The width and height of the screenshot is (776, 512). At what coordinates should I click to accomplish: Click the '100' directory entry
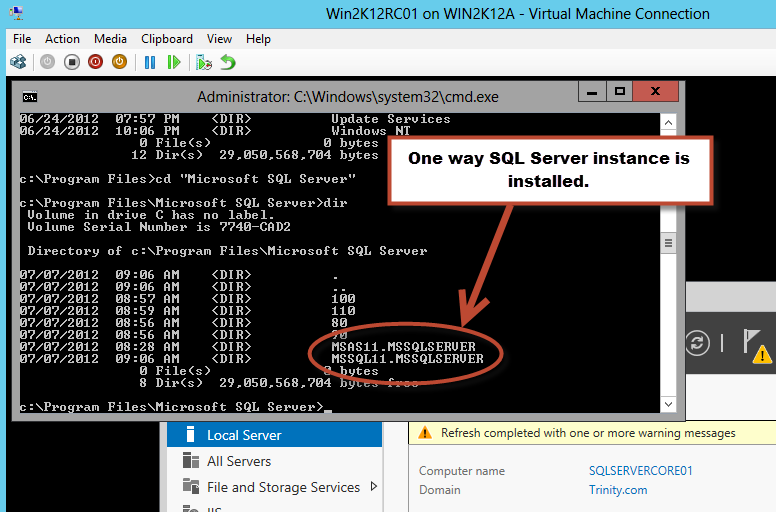[x=343, y=298]
